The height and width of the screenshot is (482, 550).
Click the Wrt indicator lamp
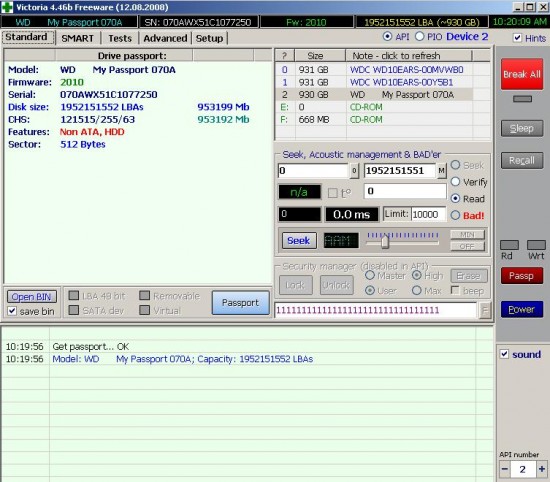coord(536,245)
